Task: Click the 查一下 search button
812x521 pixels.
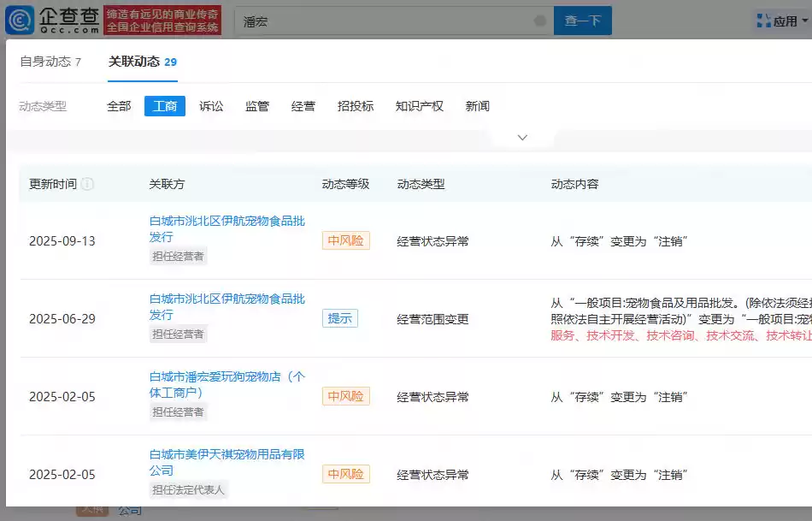Action: pyautogui.click(x=582, y=20)
